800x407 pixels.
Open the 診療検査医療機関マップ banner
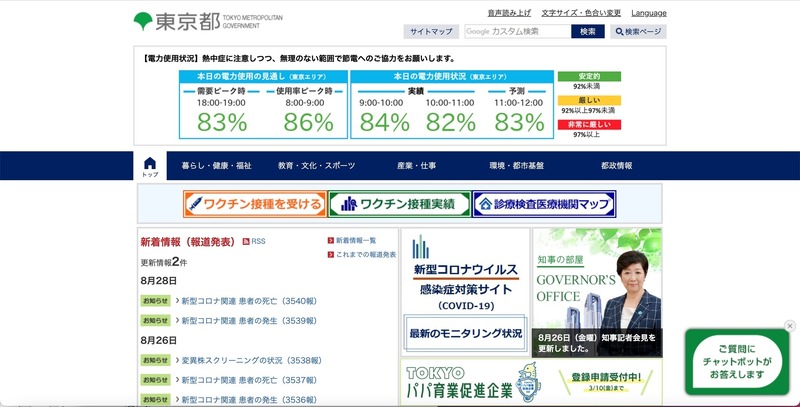pos(544,204)
